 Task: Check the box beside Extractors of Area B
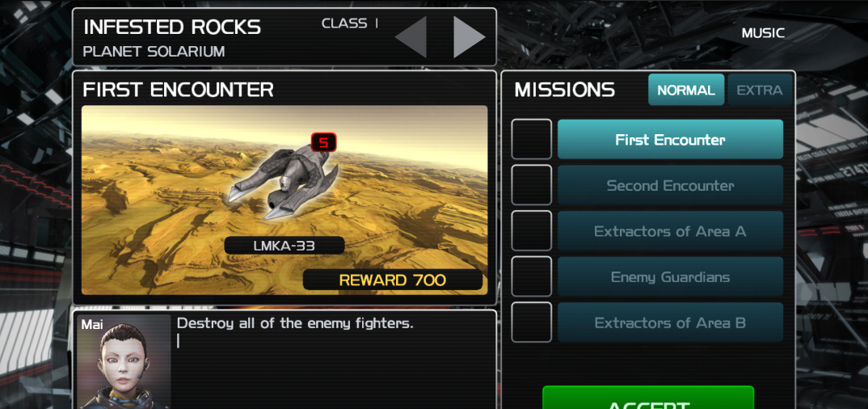[532, 323]
